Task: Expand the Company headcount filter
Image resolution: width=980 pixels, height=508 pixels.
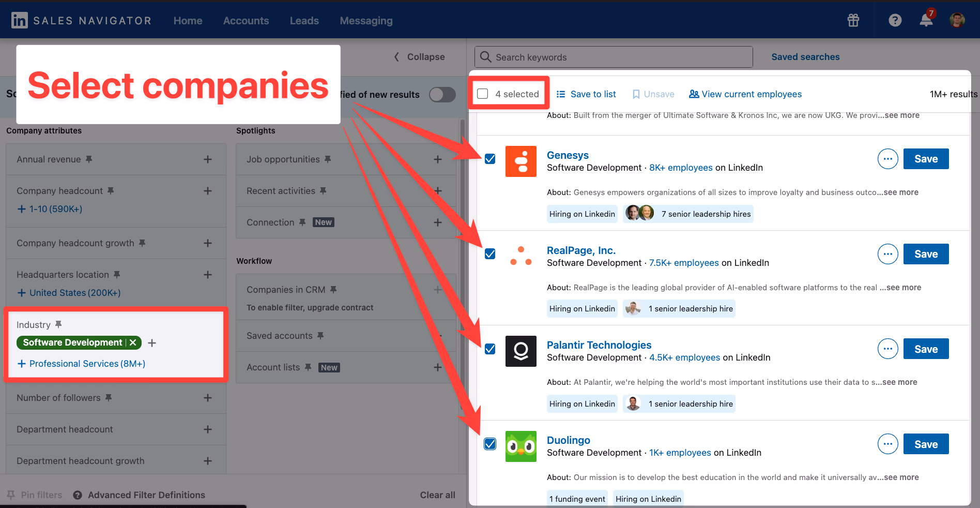Action: pos(208,191)
